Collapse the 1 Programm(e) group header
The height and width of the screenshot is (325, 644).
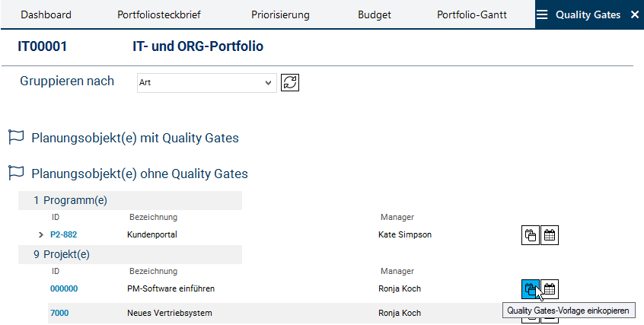pos(70,200)
